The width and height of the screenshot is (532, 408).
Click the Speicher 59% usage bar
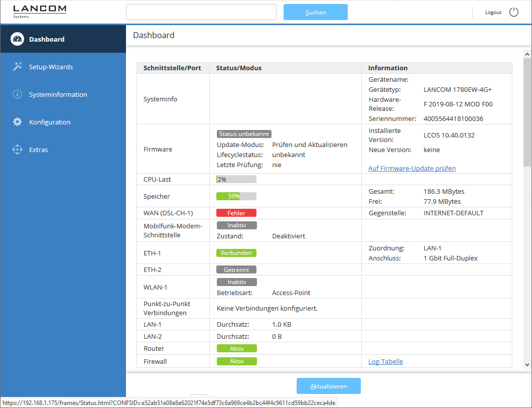point(236,196)
